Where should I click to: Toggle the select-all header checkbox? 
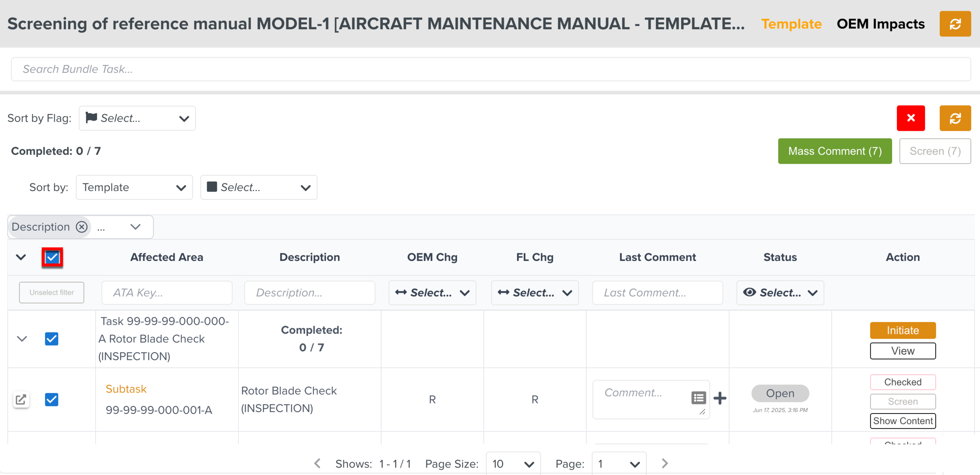tap(52, 257)
